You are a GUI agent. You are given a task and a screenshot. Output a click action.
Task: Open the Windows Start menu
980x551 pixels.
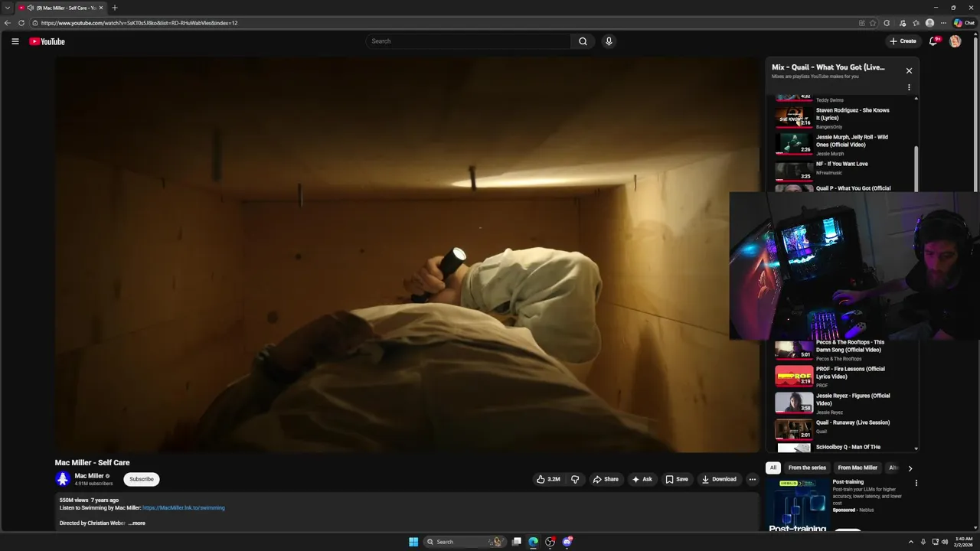tap(413, 542)
